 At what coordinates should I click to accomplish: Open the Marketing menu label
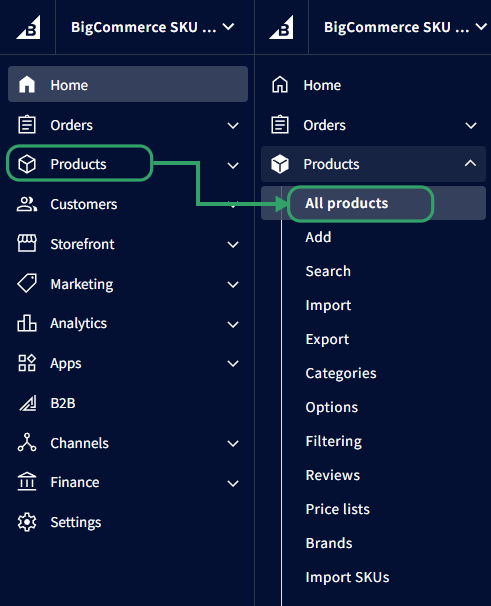point(82,284)
